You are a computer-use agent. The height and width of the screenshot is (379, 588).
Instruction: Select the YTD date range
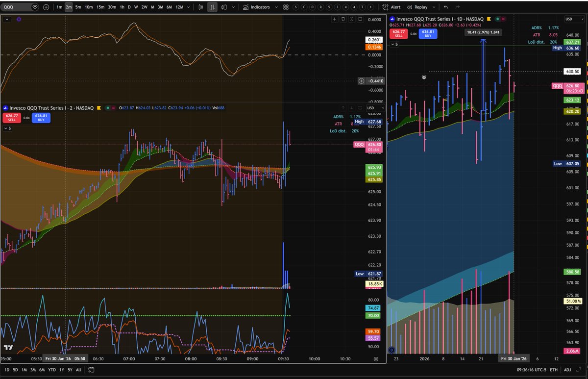52,369
